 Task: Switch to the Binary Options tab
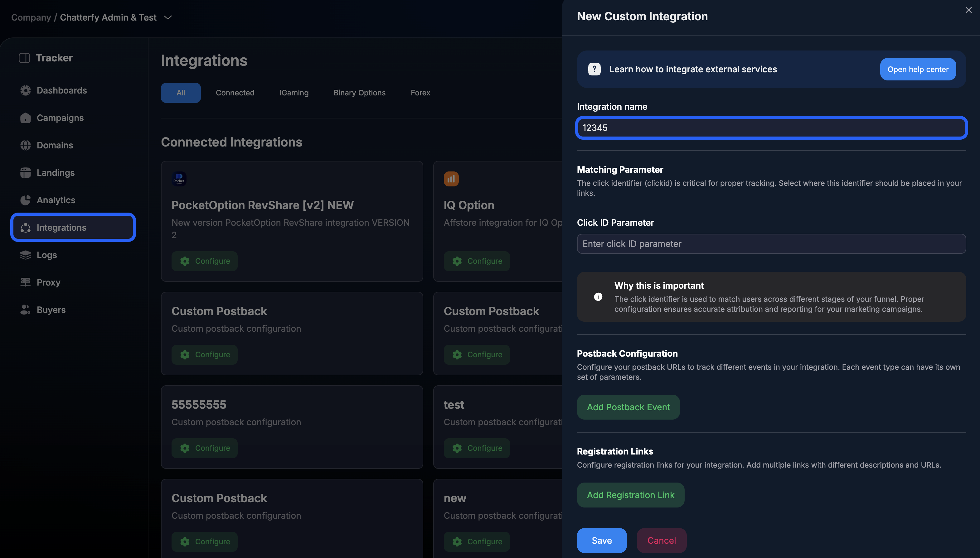360,93
